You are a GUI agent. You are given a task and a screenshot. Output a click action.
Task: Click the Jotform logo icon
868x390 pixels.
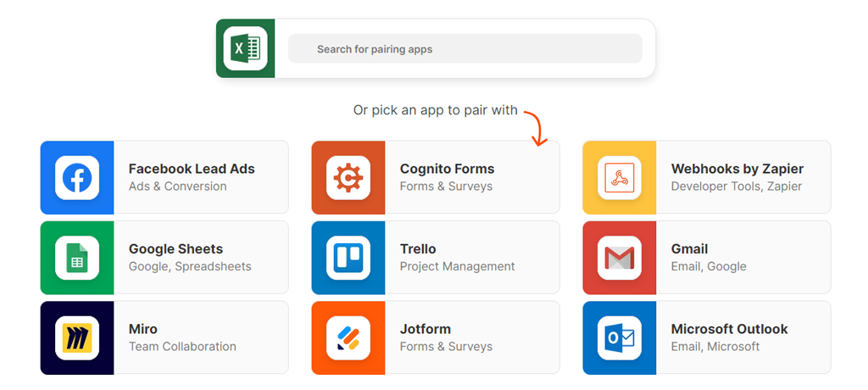tap(348, 337)
